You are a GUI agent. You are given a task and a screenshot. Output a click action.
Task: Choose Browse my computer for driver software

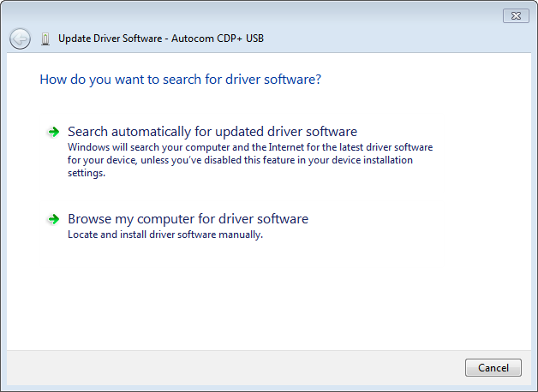click(188, 219)
